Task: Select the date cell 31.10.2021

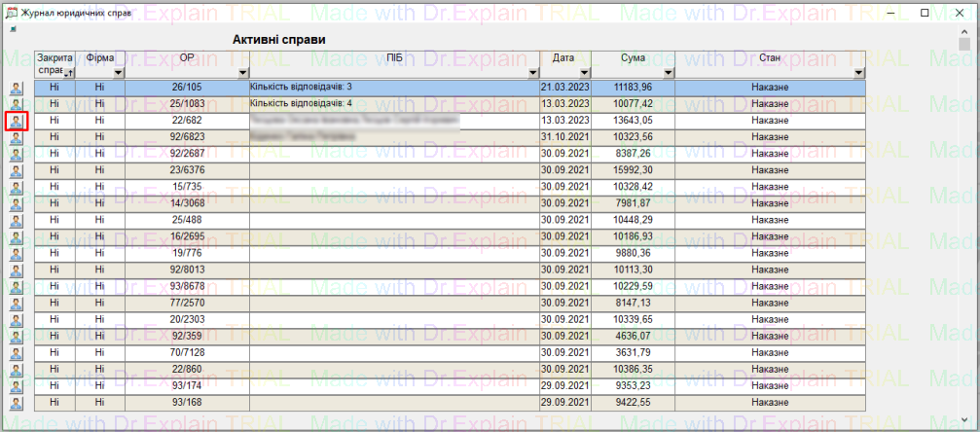Action: [x=564, y=136]
